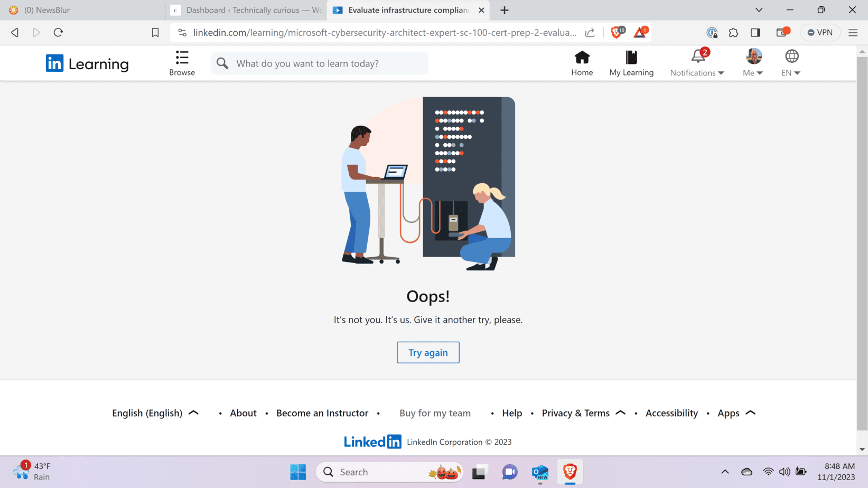Viewport: 868px width, 488px height.
Task: Open the Become an Instructor link
Action: (x=322, y=413)
